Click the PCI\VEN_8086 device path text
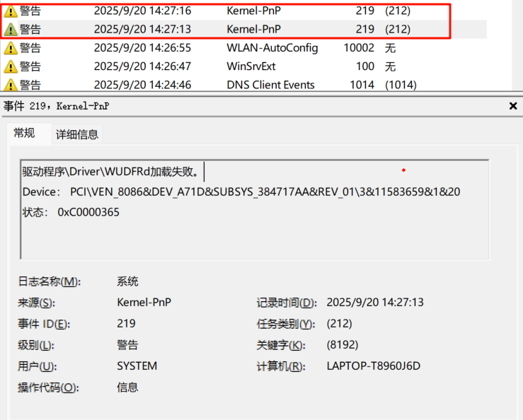Screen dimensions: 523x420 (265, 192)
